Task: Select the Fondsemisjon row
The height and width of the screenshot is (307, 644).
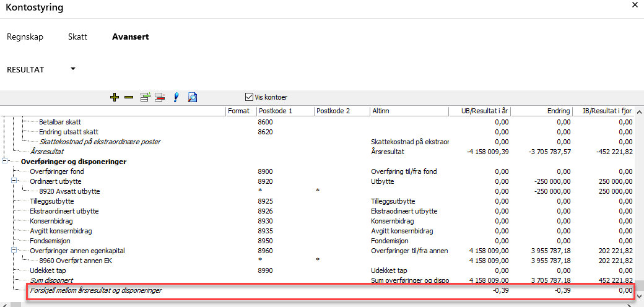Action: click(50, 241)
